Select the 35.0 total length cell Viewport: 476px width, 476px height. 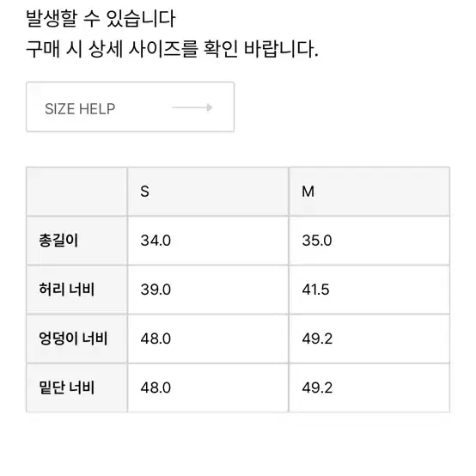tap(369, 241)
